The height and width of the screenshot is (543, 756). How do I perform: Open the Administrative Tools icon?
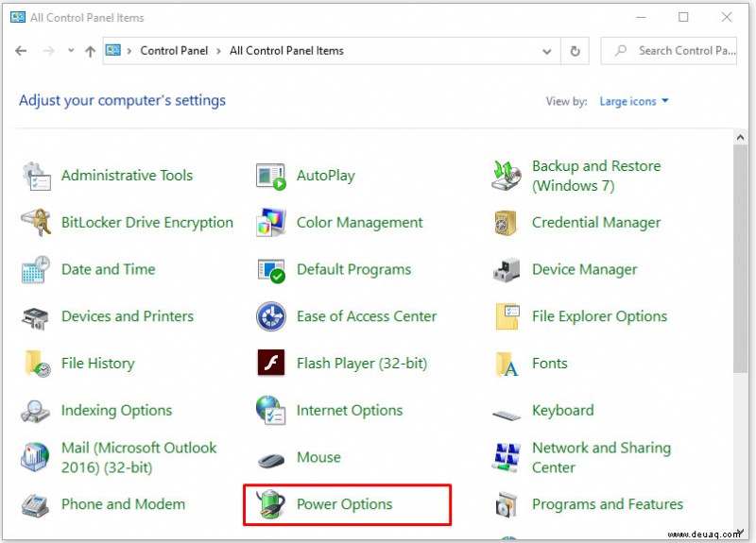click(37, 176)
